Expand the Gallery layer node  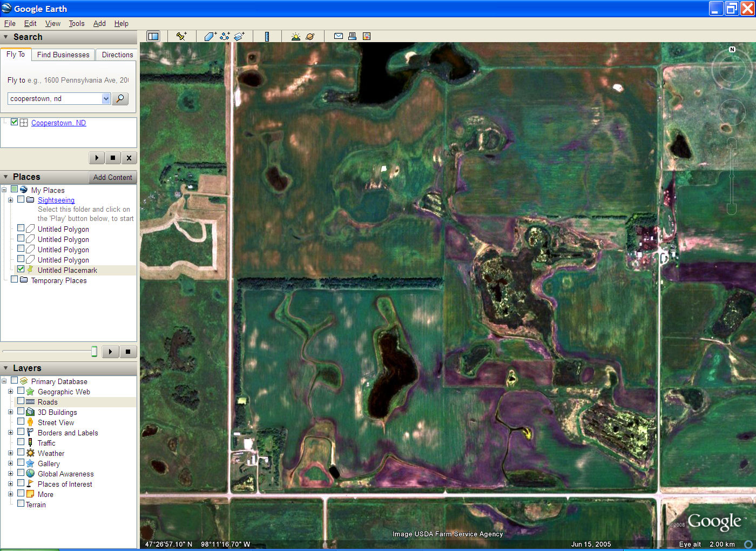[10, 463]
